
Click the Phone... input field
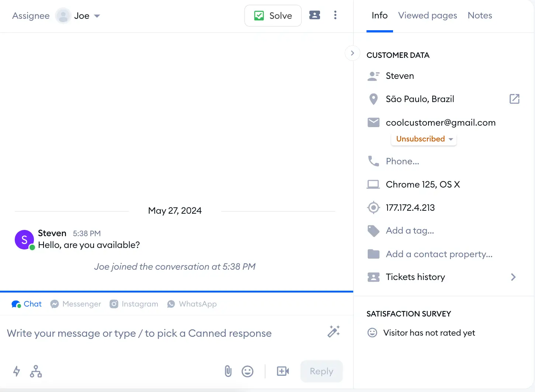coord(402,161)
